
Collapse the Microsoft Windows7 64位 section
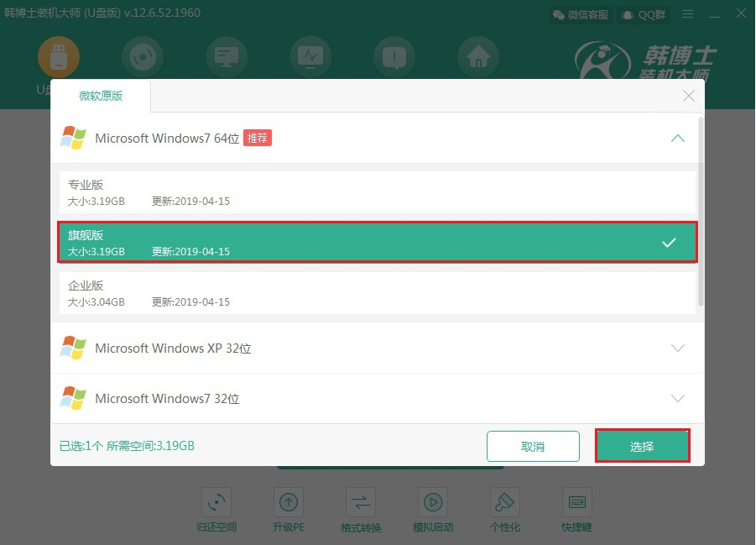pos(678,139)
